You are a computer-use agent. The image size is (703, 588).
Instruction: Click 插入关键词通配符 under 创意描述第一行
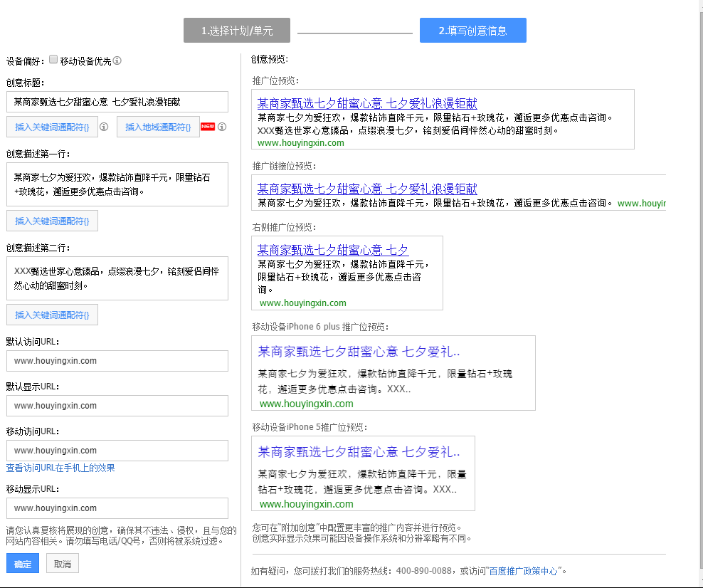coord(52,221)
